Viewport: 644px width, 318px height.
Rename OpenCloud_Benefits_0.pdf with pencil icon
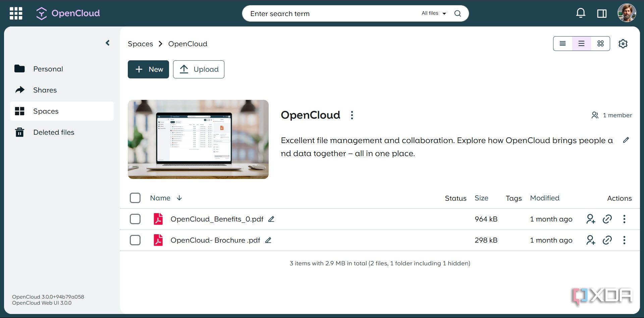point(271,219)
